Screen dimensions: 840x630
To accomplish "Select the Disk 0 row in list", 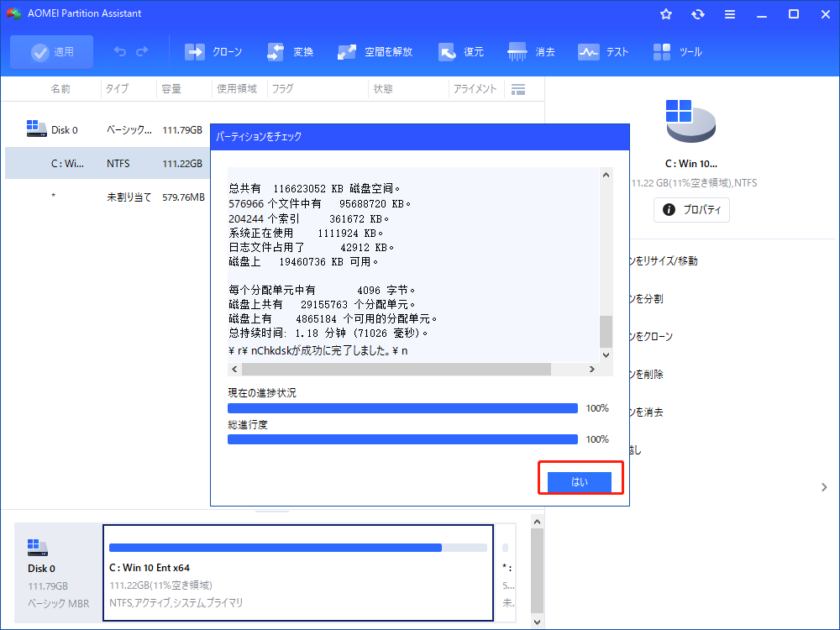I will tap(108, 129).
